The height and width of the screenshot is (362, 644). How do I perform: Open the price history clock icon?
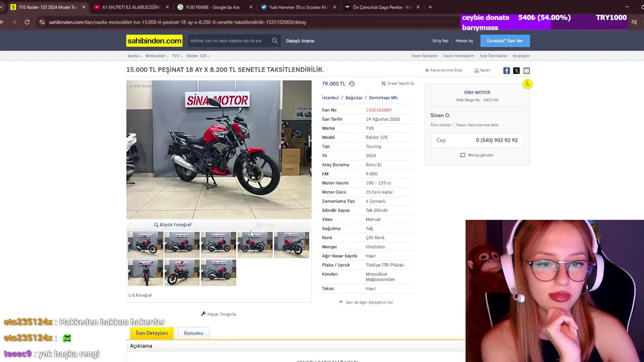(352, 84)
